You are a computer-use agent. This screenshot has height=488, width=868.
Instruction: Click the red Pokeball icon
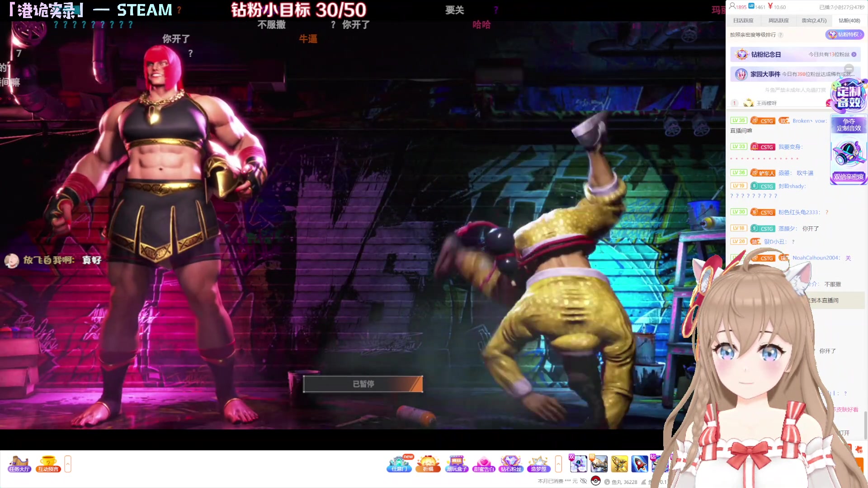(x=596, y=481)
